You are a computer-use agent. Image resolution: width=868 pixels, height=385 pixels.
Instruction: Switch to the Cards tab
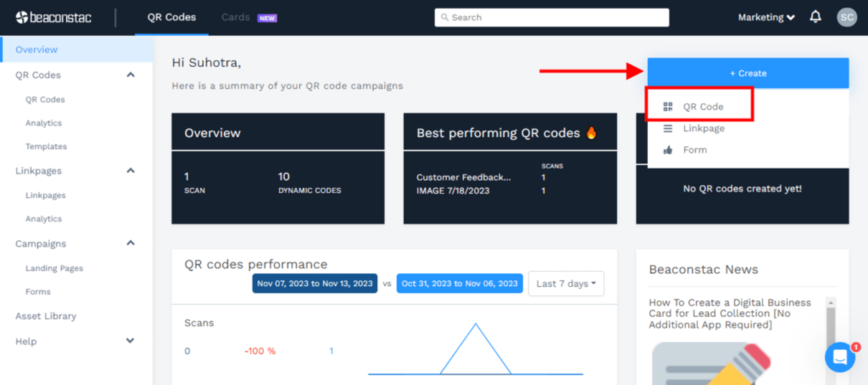point(235,17)
